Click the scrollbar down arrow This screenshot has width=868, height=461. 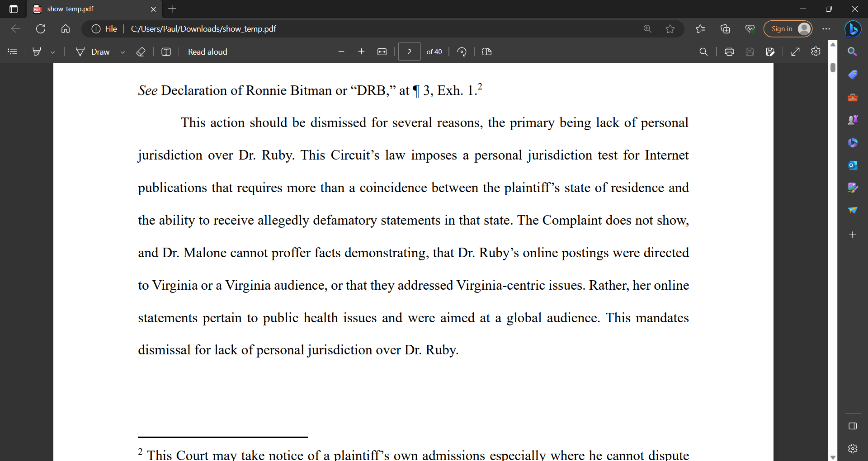pos(833,457)
